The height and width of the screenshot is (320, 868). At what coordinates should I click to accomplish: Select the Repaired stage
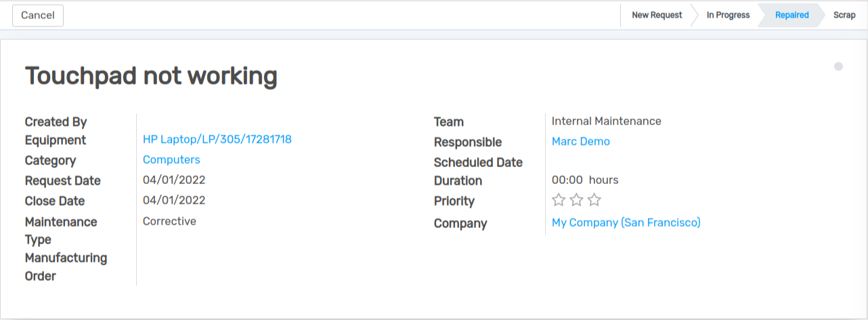791,15
